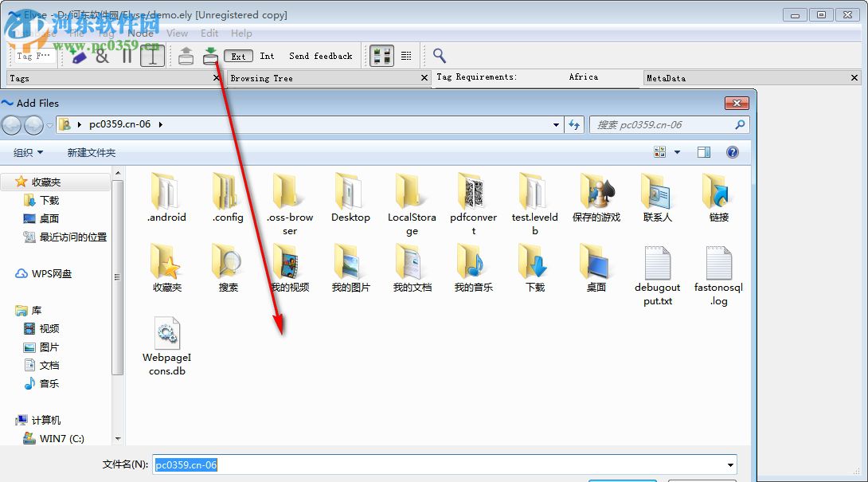Viewport: 868px width, 482px height.
Task: Open the Node menu
Action: (x=141, y=33)
